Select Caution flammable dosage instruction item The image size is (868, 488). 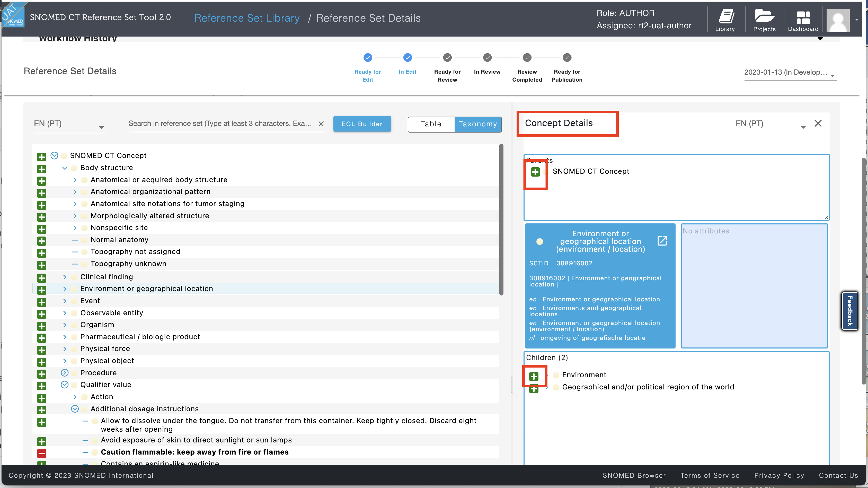pyautogui.click(x=195, y=452)
